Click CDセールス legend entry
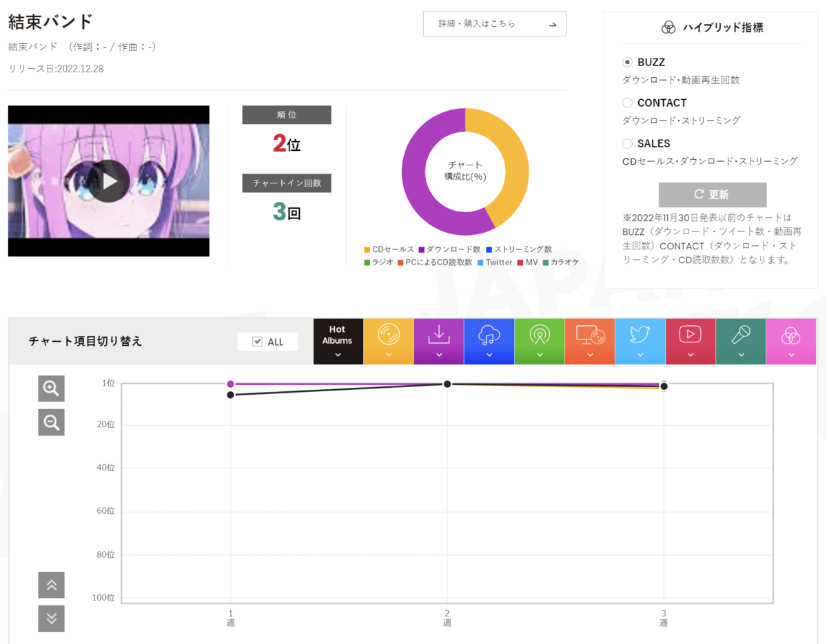 pyautogui.click(x=389, y=249)
